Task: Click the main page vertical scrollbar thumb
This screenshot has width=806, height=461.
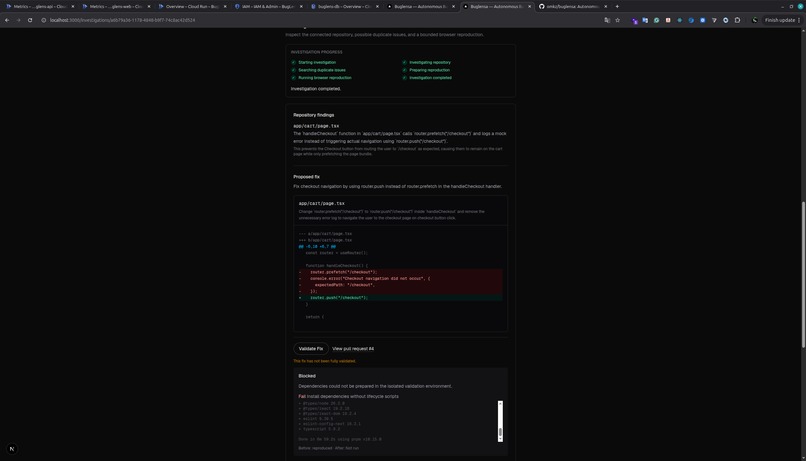Action: [803, 275]
